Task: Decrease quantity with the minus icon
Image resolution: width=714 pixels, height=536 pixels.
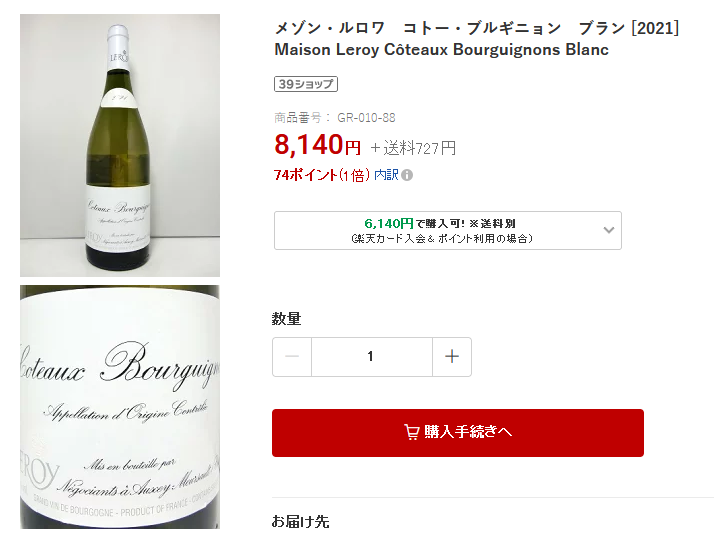Action: pos(292,357)
